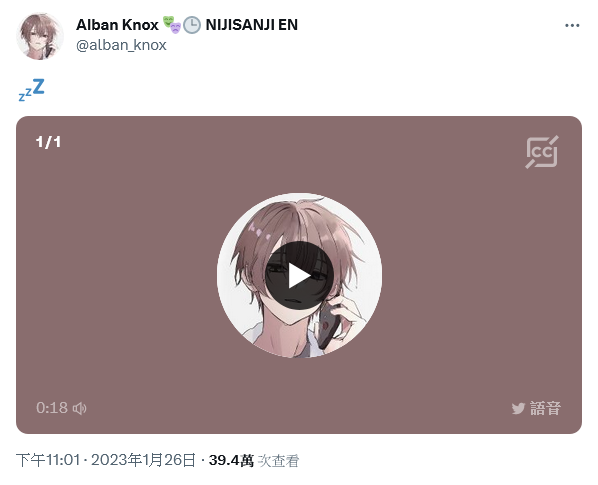Click the zzz sleeping emoji in tweet
Viewport: 598px width, 485px height.
point(32,90)
